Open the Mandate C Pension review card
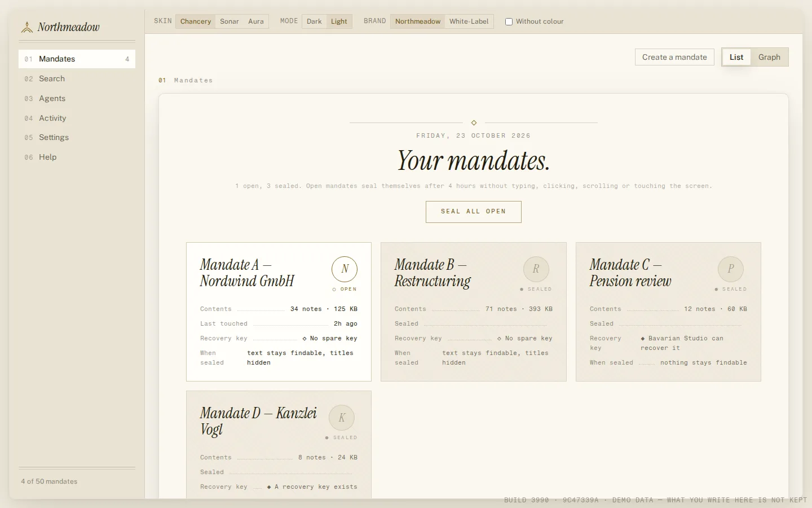 pos(668,312)
